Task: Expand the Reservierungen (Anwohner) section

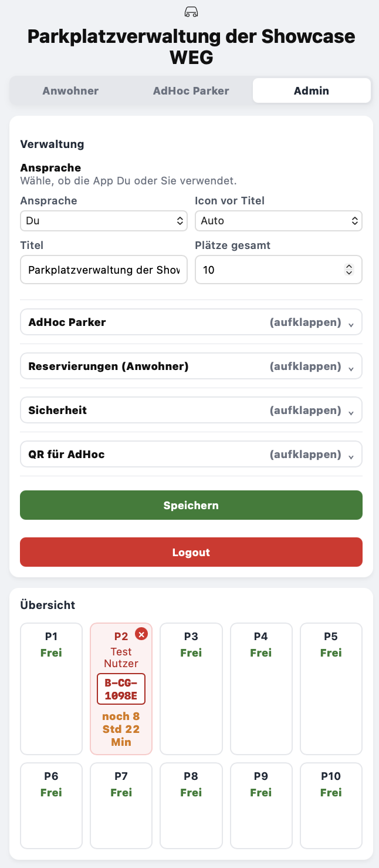Action: (x=191, y=366)
